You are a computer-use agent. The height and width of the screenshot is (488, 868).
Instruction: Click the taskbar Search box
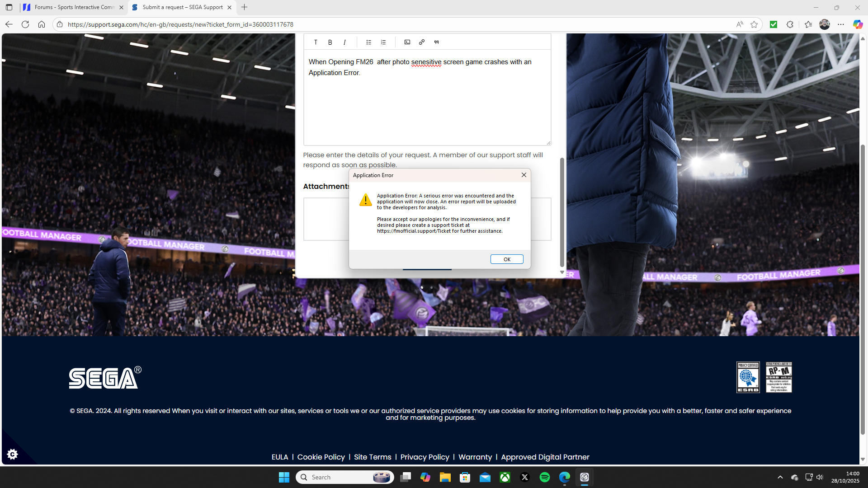[x=345, y=477]
